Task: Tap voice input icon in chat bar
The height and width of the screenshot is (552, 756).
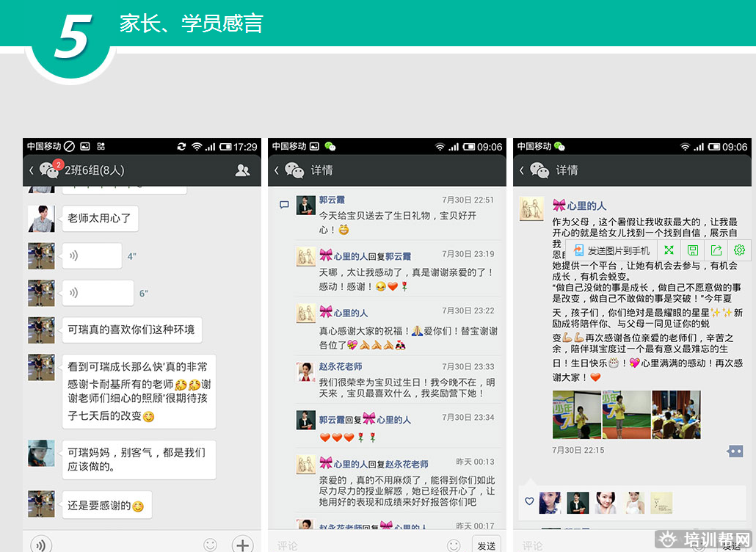Action: tap(41, 545)
